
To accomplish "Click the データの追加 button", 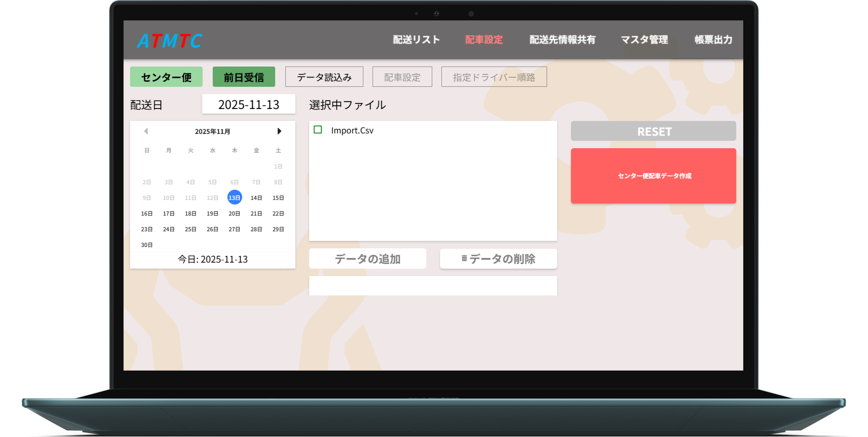I will (x=367, y=259).
